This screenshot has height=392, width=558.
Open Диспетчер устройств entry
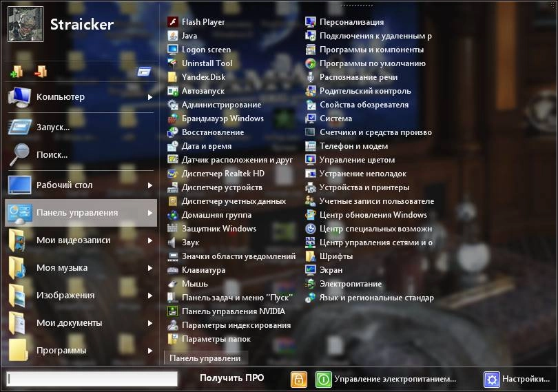point(215,187)
